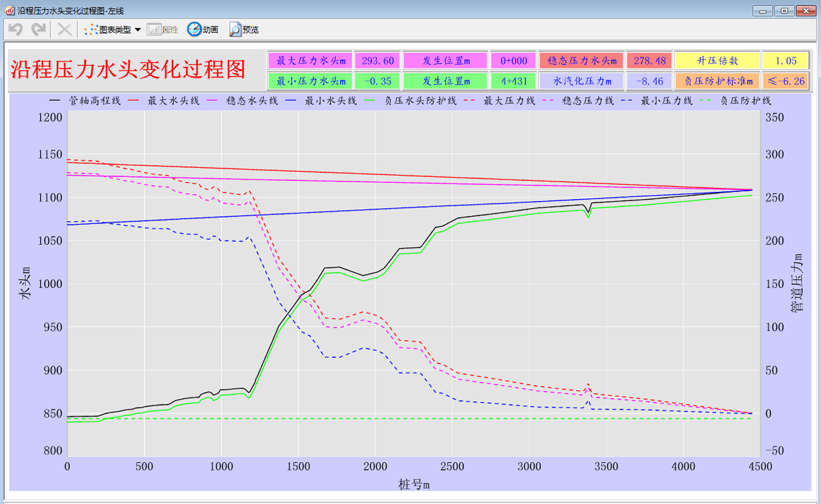Select the ≤-6.26 standard value
Viewport: 821px width, 504px height.
tap(785, 81)
